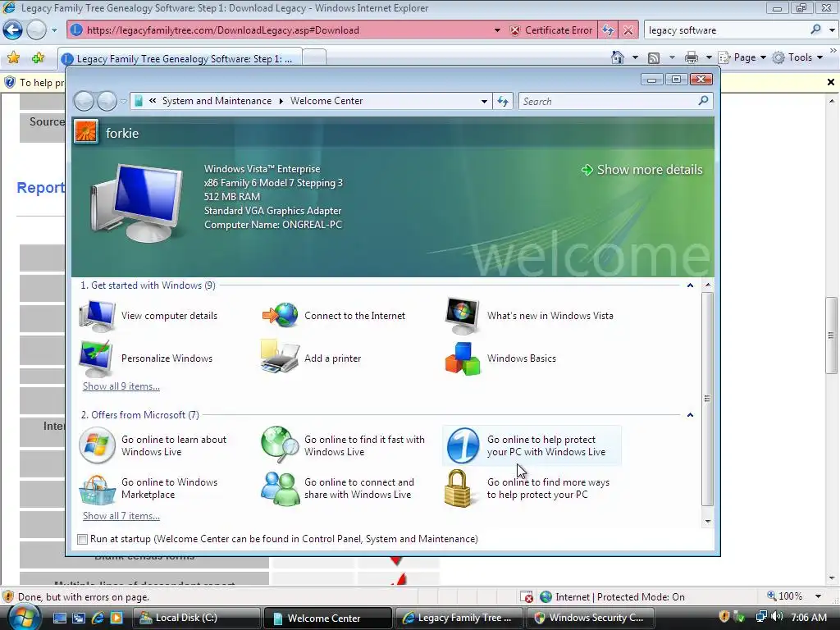The height and width of the screenshot is (630, 840).
Task: Open padlock icon for more PC protection
Action: 458,488
